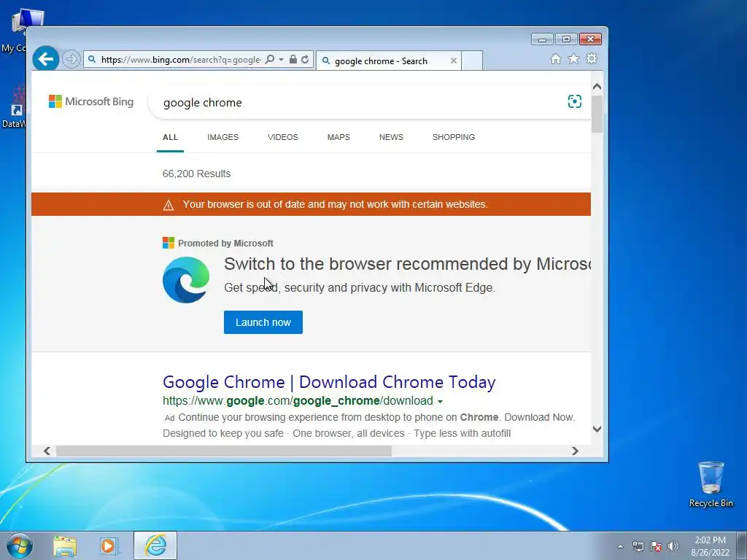747x560 pixels.
Task: Open the Action Center flag icon
Action: coord(656,546)
